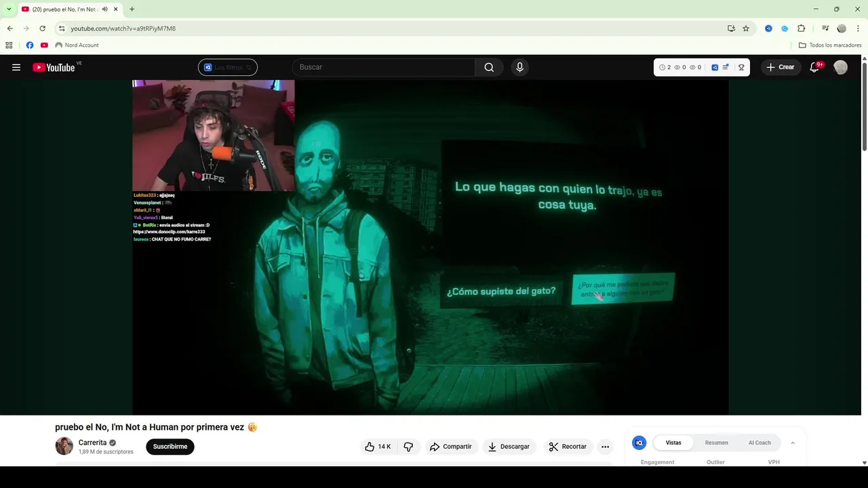Open Chrome profile avatar
The width and height of the screenshot is (868, 488).
click(842, 28)
